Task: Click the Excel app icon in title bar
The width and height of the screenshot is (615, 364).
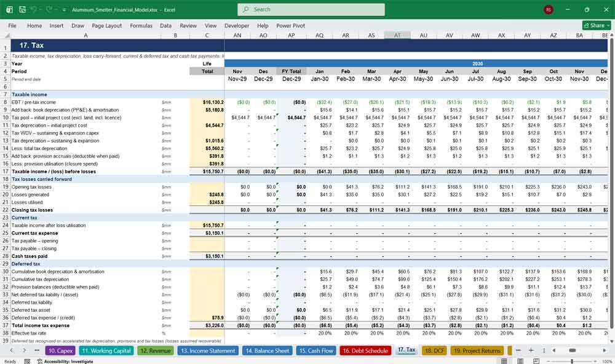Action: 9,9
